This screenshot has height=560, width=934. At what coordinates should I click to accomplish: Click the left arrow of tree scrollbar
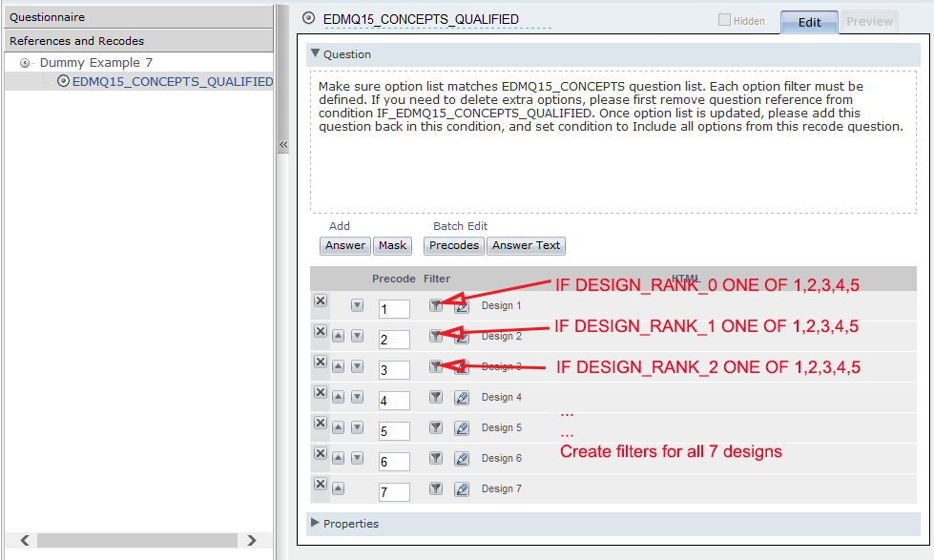click(x=25, y=540)
